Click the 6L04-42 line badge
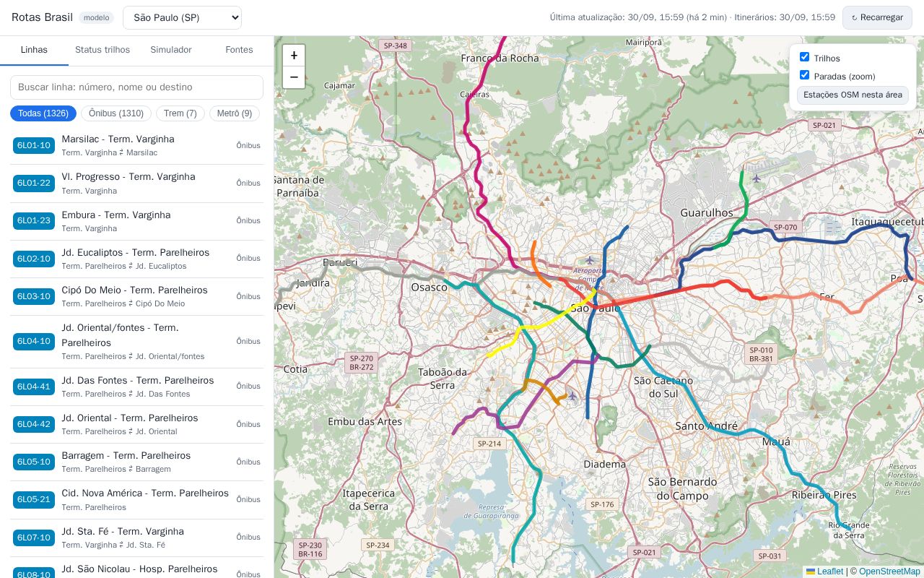The height and width of the screenshot is (578, 924). [34, 424]
